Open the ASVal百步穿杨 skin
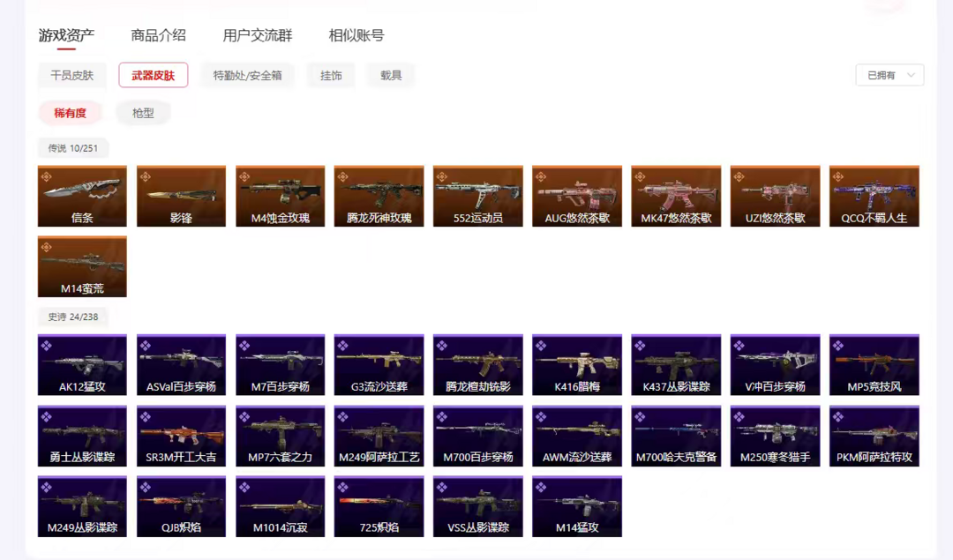Screen dimensions: 953x560 click(181, 365)
